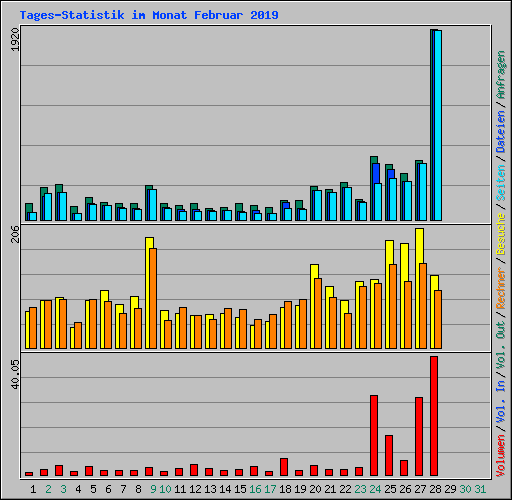512x500 pixels.
Task: Click day number 7 on the x-axis
Action: (123, 489)
